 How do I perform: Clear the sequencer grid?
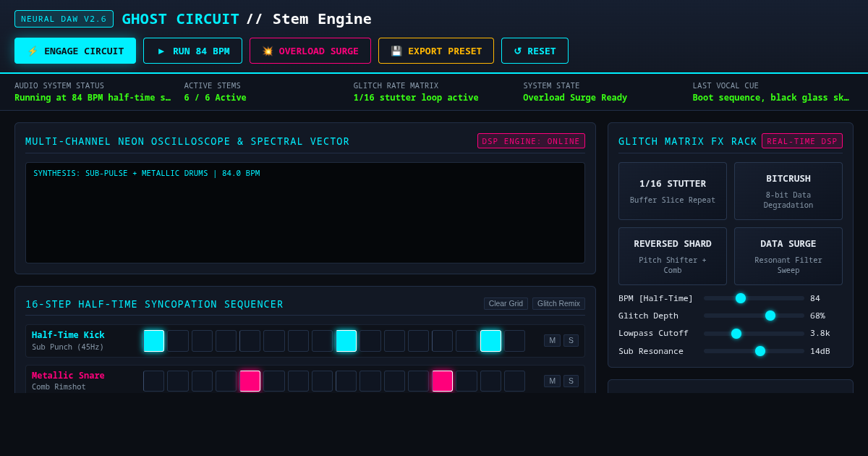point(506,303)
